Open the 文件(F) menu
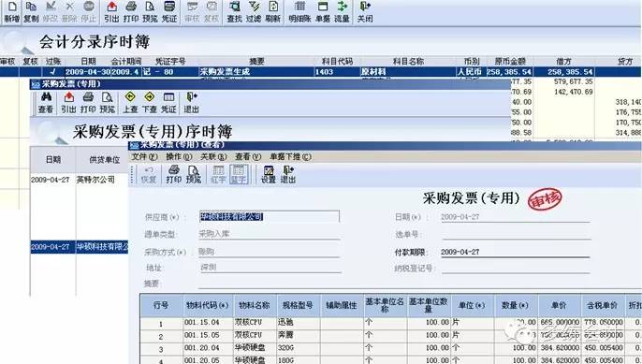 point(144,157)
